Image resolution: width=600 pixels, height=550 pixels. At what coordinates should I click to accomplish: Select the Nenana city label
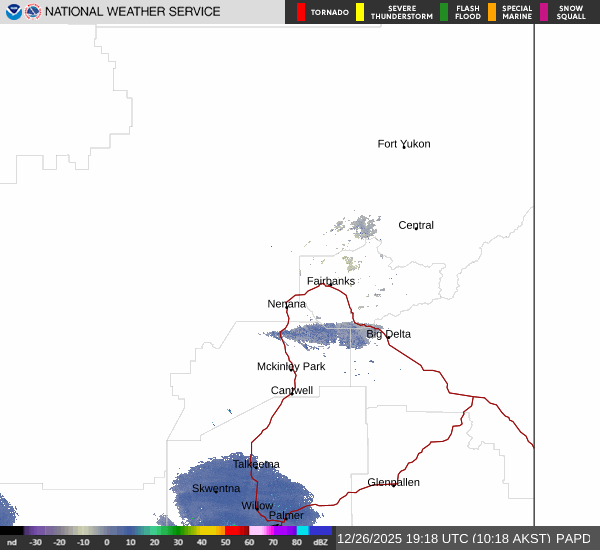tap(286, 304)
